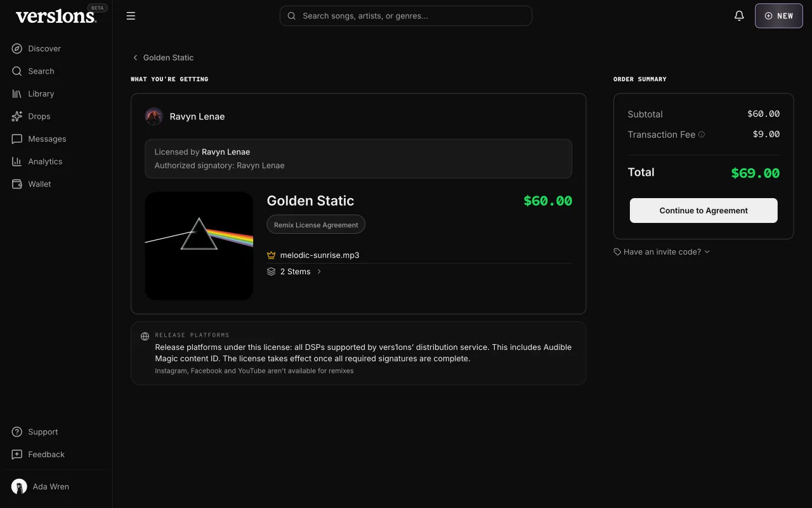Image resolution: width=812 pixels, height=508 pixels.
Task: Click Continue to Agreement button
Action: 704,210
